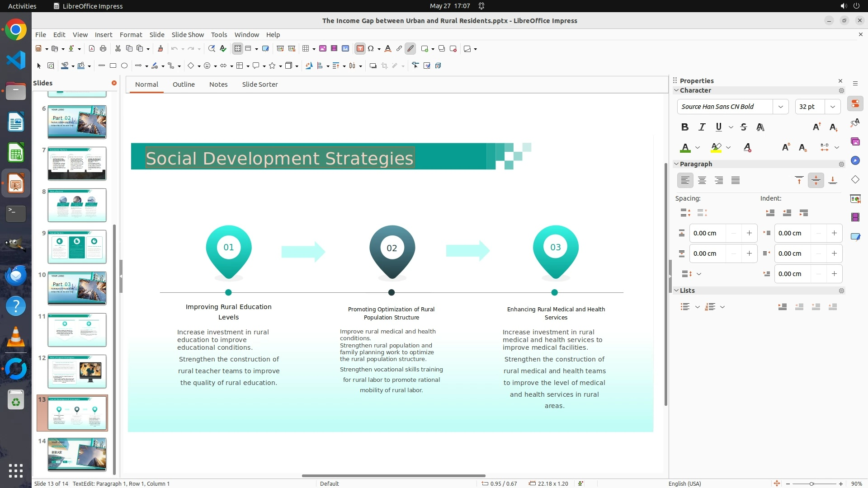The width and height of the screenshot is (868, 488).
Task: Select the Rectangle shape tool
Action: 113,66
